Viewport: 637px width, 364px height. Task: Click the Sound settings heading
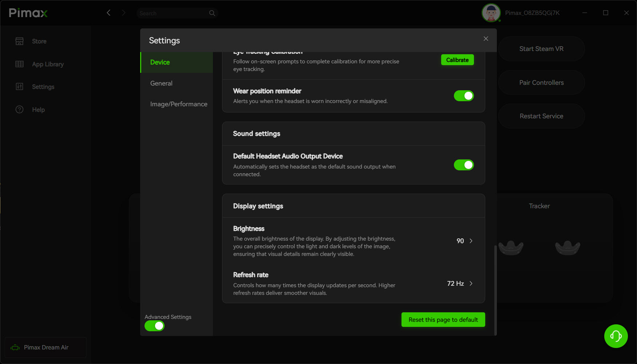tap(257, 134)
